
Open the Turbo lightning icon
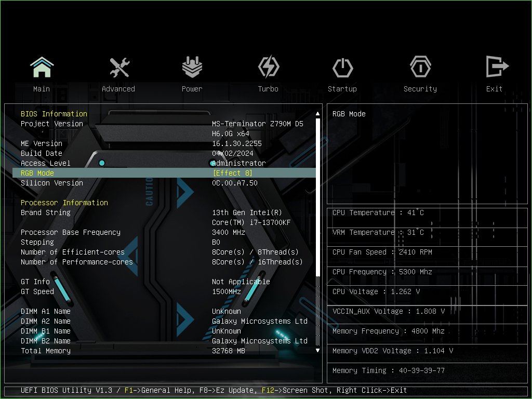pos(269,67)
